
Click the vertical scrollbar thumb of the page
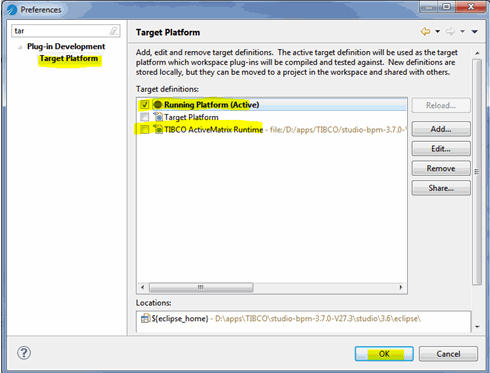pyautogui.click(x=477, y=172)
